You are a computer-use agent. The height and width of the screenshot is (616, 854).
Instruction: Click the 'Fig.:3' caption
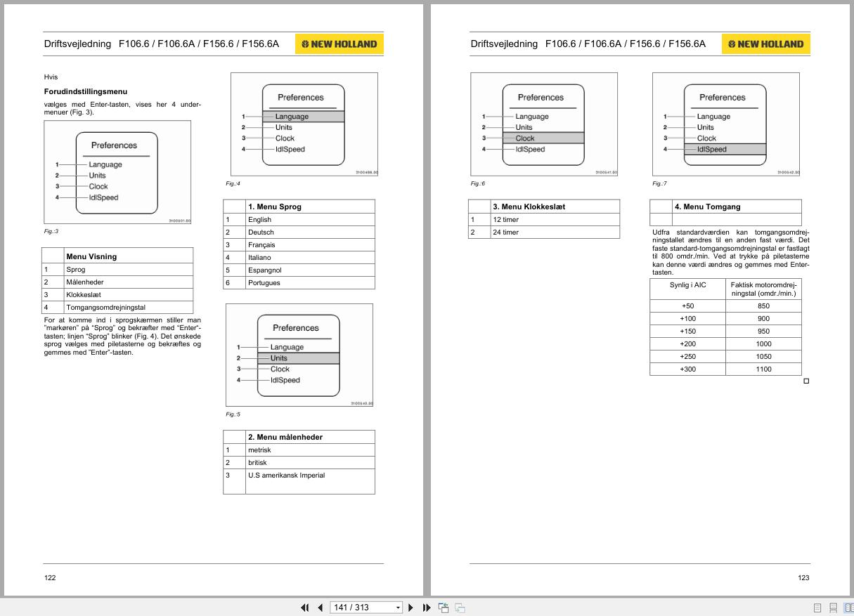[x=51, y=231]
